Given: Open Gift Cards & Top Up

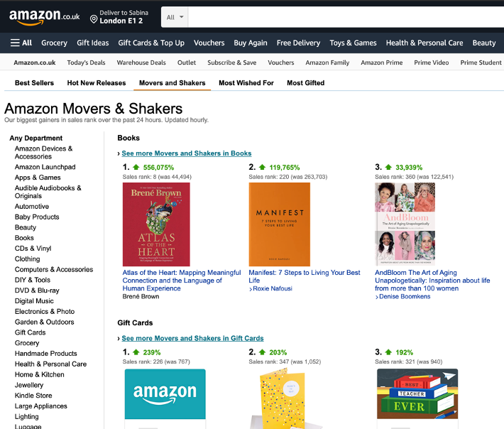Looking at the screenshot, I should coord(151,43).
